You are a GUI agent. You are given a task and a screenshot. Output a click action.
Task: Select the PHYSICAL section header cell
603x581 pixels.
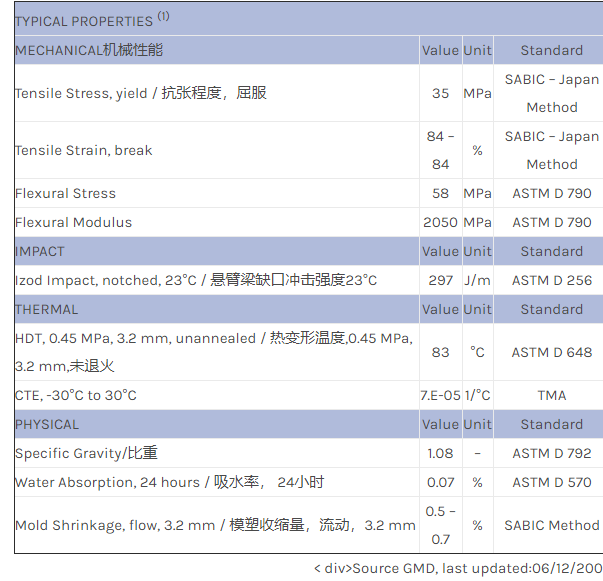tap(47, 424)
